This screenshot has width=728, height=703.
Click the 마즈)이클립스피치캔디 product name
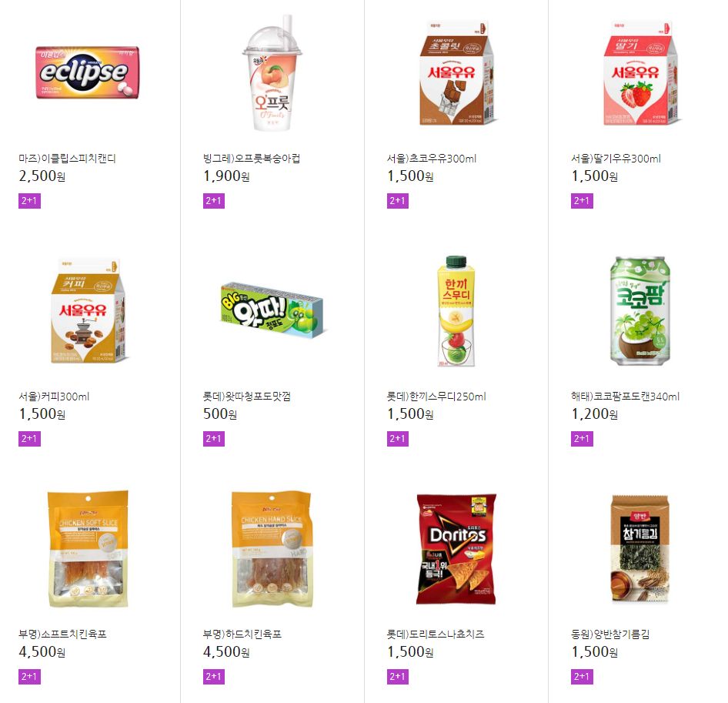coord(67,159)
